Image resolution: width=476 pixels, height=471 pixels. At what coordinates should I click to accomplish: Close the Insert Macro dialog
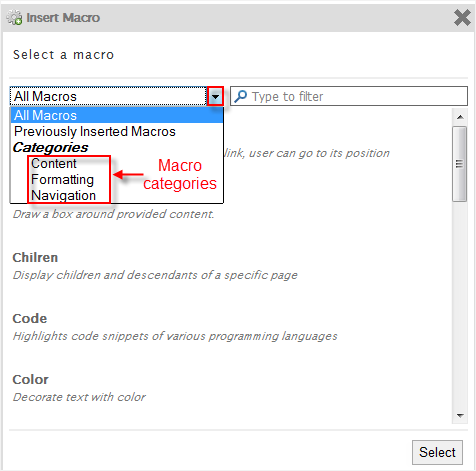(462, 17)
